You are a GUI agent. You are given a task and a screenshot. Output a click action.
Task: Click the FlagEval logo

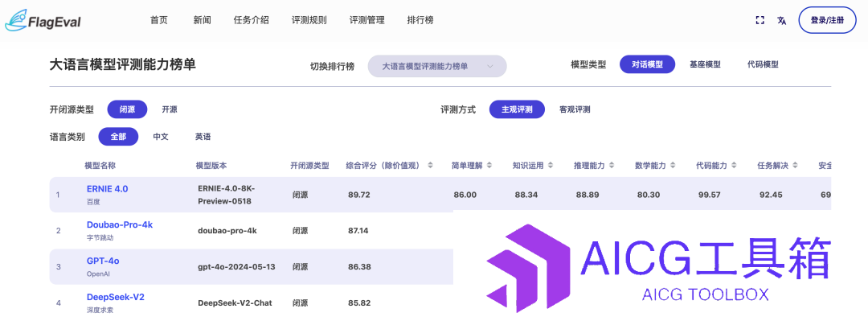click(43, 21)
